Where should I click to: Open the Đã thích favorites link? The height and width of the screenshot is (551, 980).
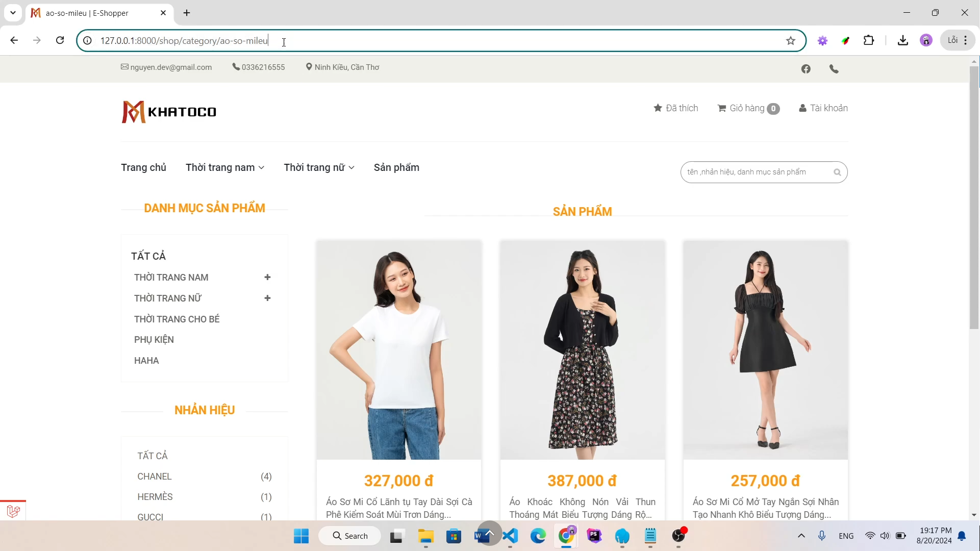coord(676,108)
